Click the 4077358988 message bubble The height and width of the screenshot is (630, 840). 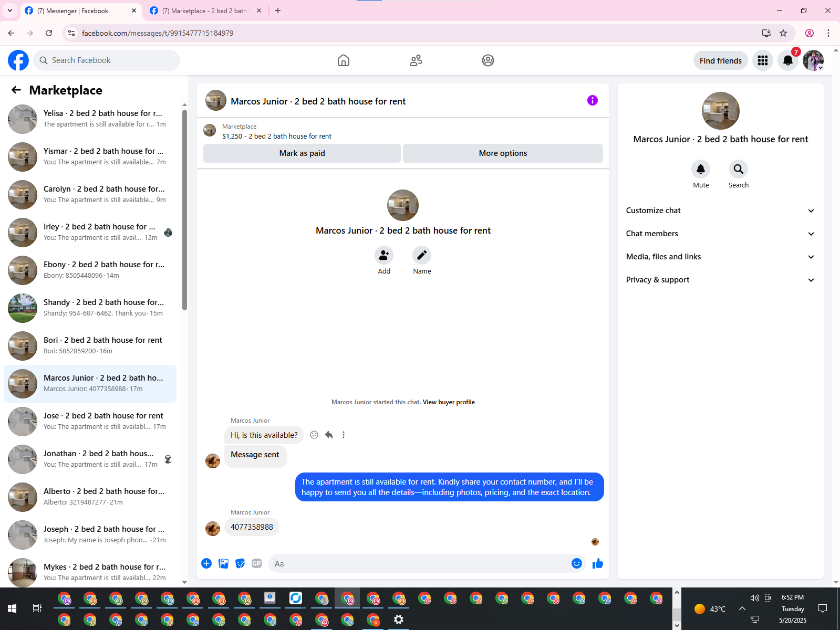252,527
